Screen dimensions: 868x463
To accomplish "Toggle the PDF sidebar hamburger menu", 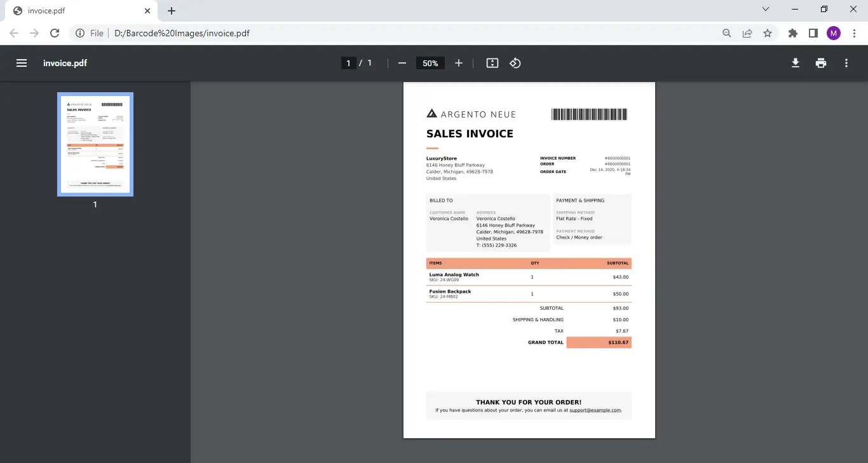I will (22, 63).
